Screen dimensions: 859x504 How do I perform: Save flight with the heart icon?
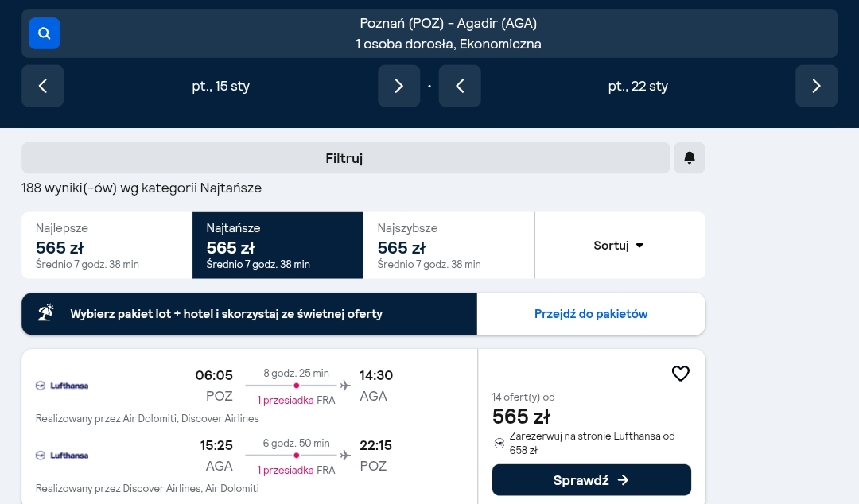point(680,374)
